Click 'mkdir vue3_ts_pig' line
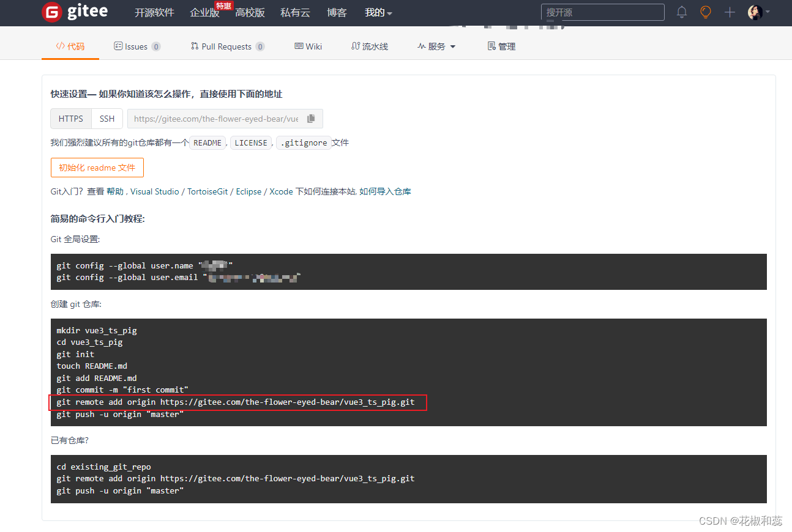The image size is (792, 532). point(97,330)
